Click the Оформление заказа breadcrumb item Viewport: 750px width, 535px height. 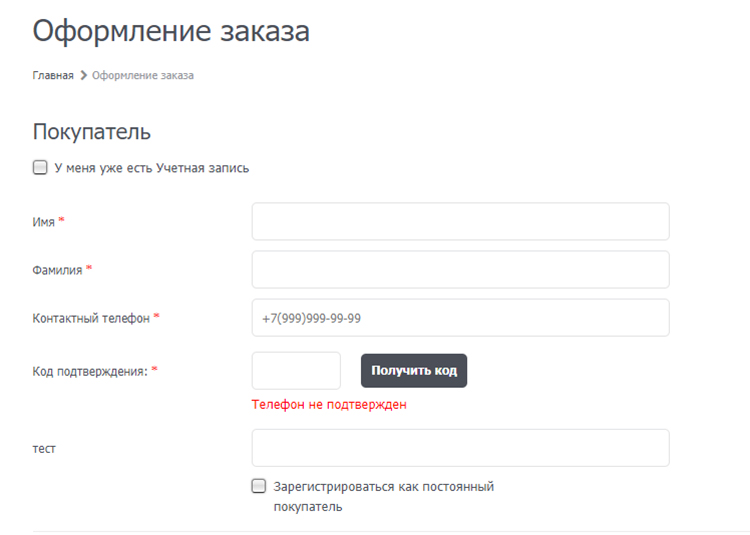143,75
